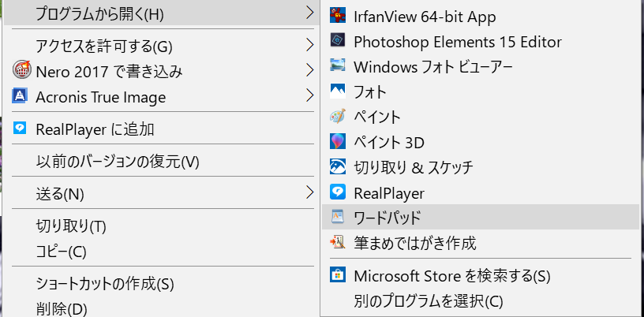Image resolution: width=644 pixels, height=317 pixels.
Task: Open the 送る(N) menu entry
Action: click(x=162, y=193)
